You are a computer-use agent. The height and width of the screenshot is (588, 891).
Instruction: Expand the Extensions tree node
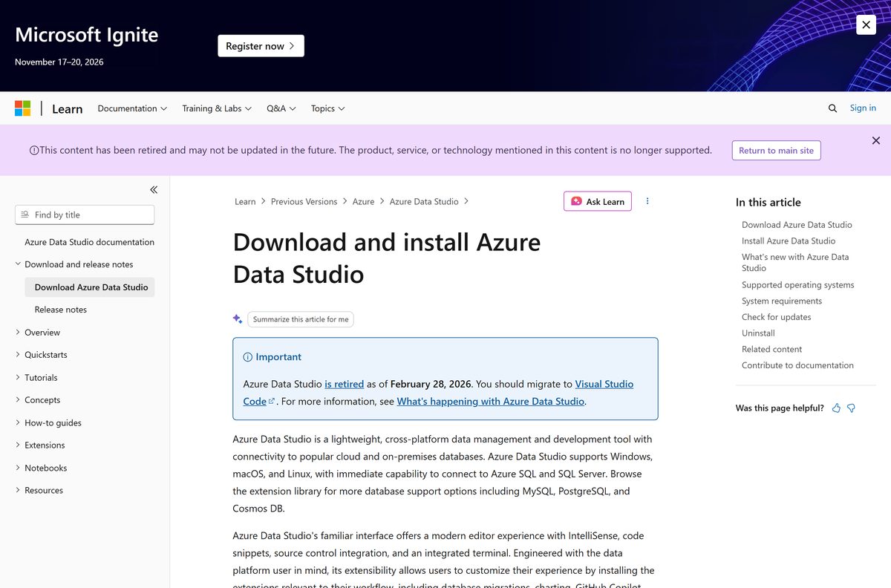(18, 445)
